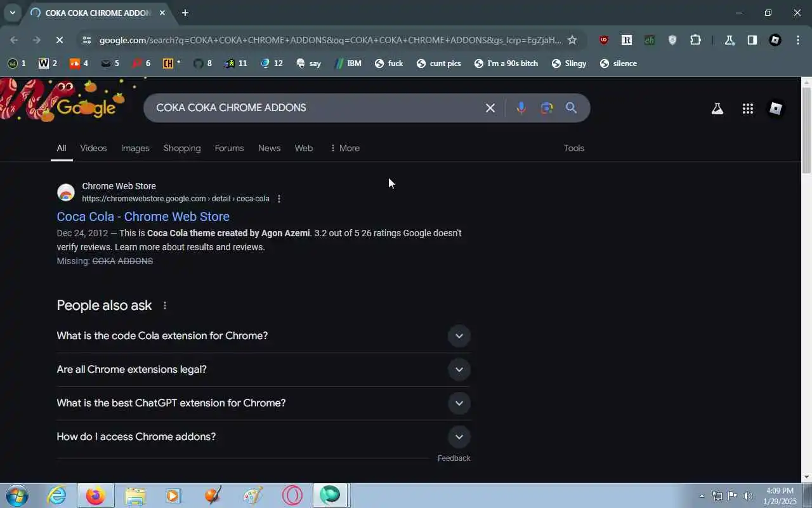Switch to the Web results tab

[303, 148]
